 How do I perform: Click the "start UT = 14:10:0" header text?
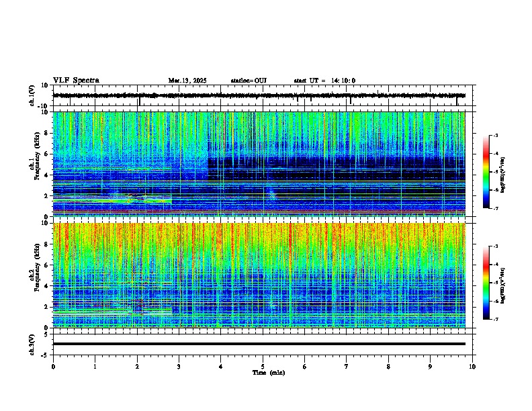(324, 81)
